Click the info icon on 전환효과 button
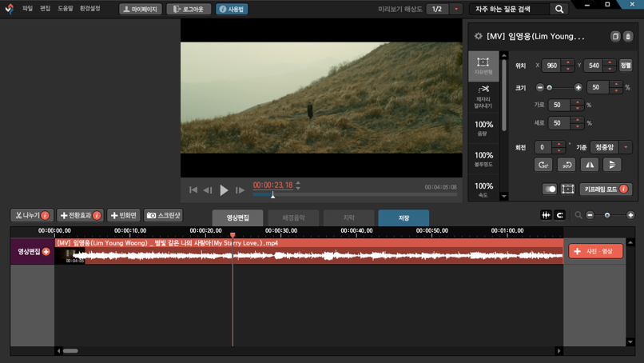The height and width of the screenshot is (363, 644). [x=97, y=215]
